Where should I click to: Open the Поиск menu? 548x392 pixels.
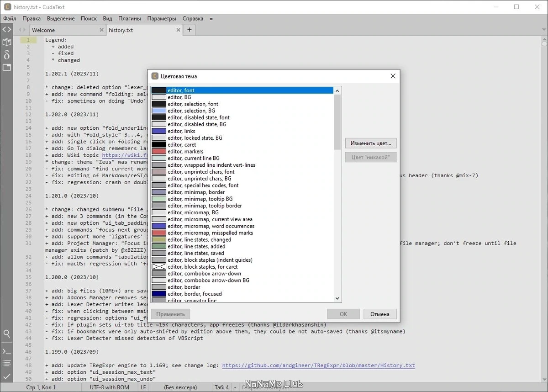pos(89,19)
